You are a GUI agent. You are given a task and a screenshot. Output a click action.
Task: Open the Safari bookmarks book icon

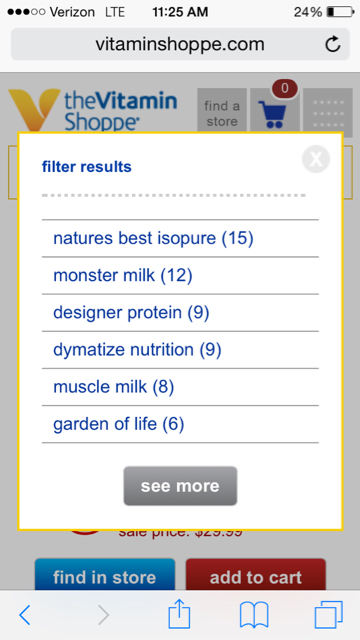[x=254, y=615]
